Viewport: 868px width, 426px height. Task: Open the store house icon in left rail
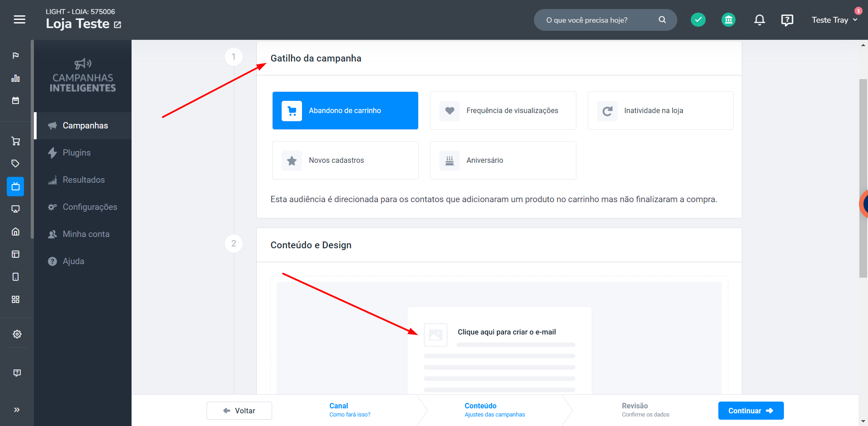click(16, 232)
